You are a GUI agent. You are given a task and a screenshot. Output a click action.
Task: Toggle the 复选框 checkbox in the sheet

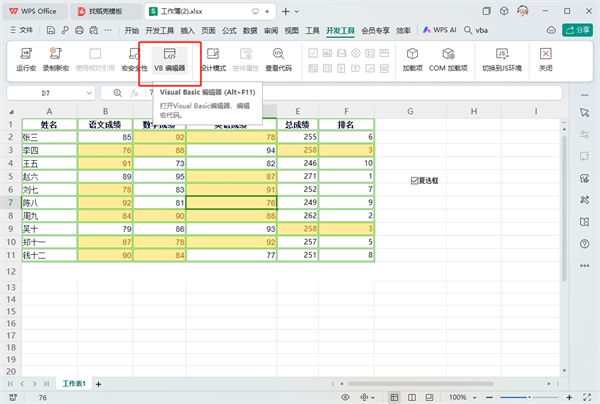pyautogui.click(x=415, y=180)
